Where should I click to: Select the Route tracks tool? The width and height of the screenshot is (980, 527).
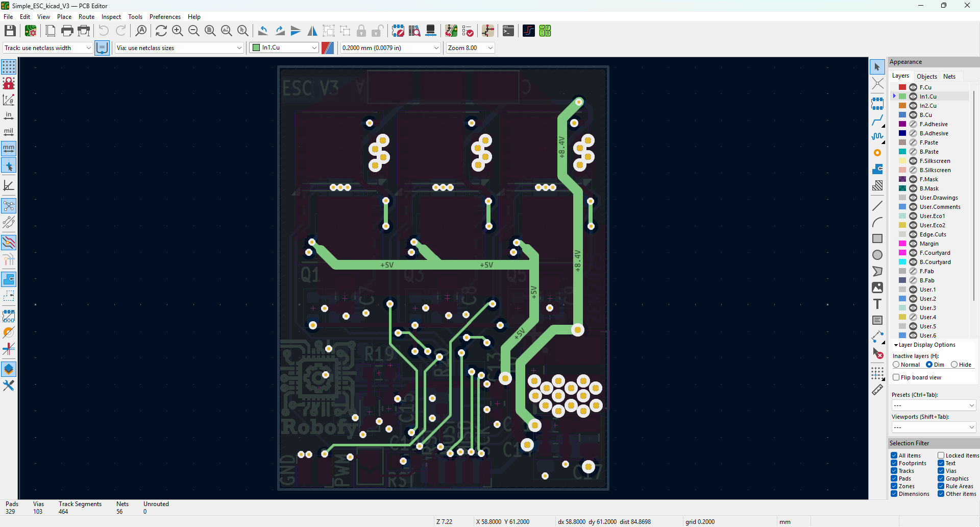tap(877, 121)
